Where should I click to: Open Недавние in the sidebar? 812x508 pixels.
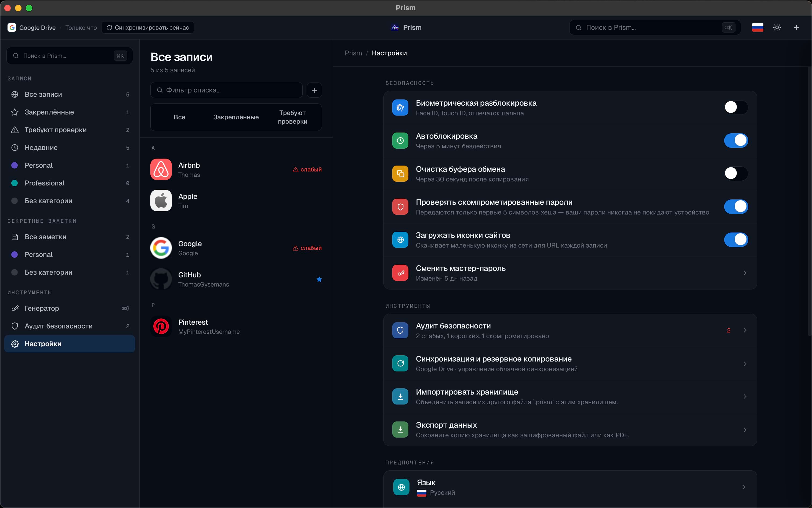(70, 148)
